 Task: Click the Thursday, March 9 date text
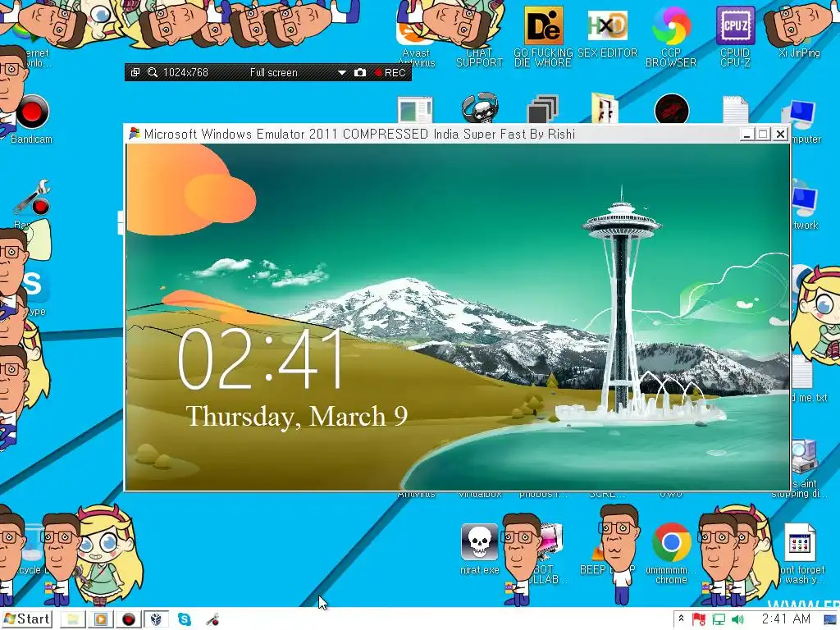pos(296,416)
